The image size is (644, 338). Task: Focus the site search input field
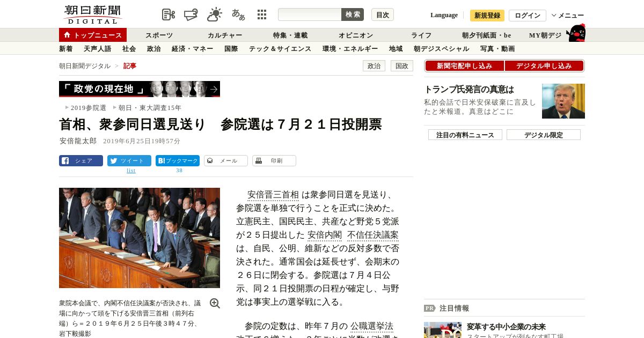point(310,14)
